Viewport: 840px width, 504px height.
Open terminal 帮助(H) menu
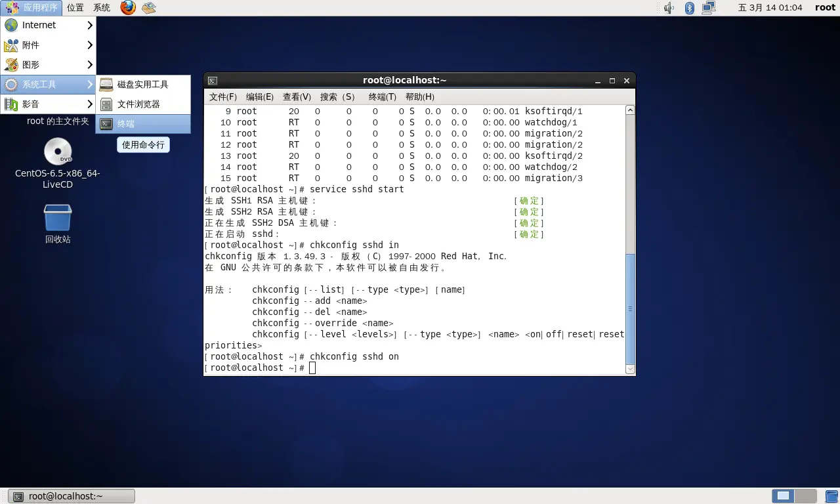pyautogui.click(x=420, y=96)
